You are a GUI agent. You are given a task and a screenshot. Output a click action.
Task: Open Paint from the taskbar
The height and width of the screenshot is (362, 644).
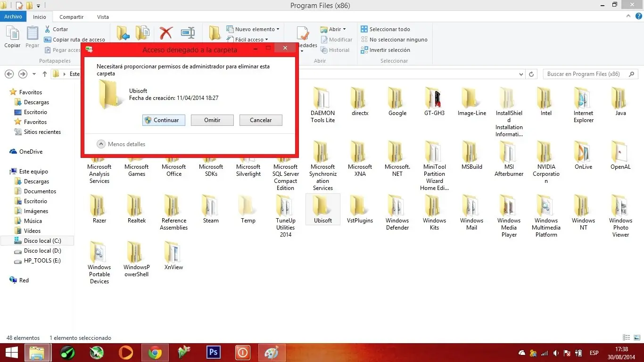point(272,352)
